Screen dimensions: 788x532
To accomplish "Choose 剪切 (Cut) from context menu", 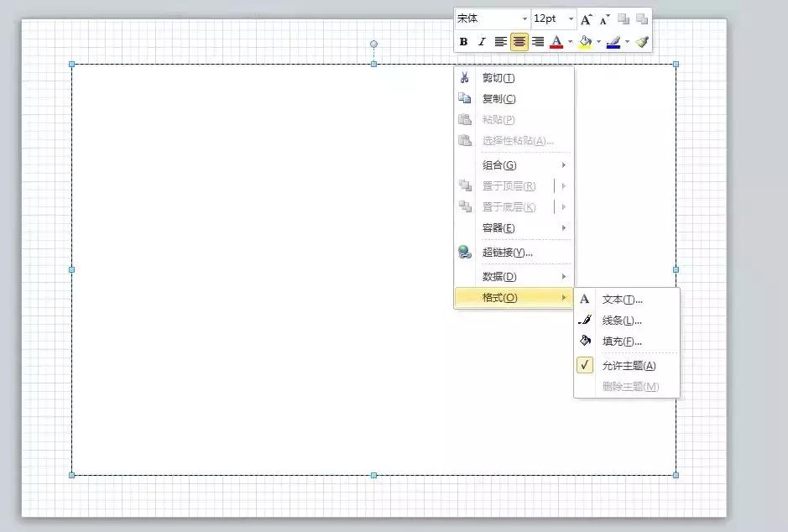I will pos(498,78).
